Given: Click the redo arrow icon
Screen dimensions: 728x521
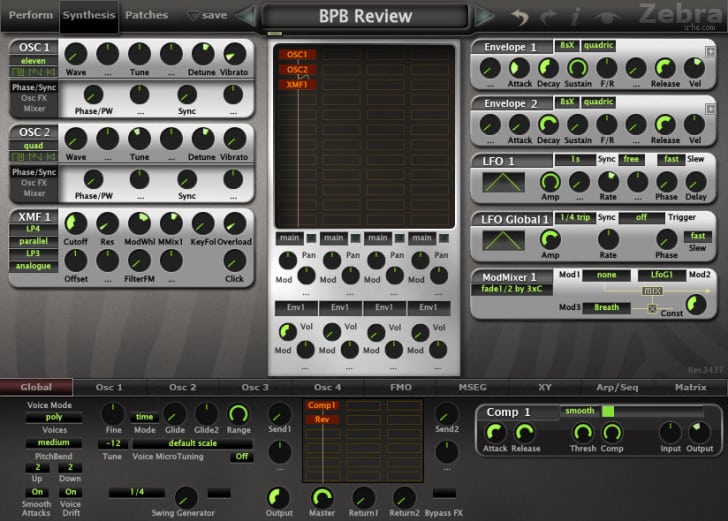Looking at the screenshot, I should [x=548, y=17].
